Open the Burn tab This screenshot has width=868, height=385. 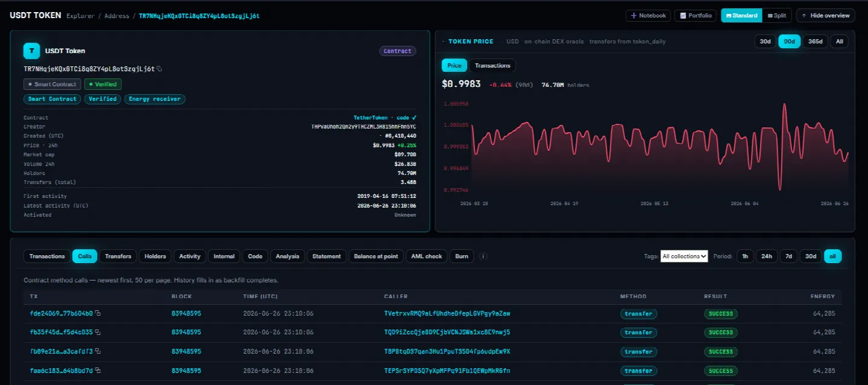click(x=462, y=256)
